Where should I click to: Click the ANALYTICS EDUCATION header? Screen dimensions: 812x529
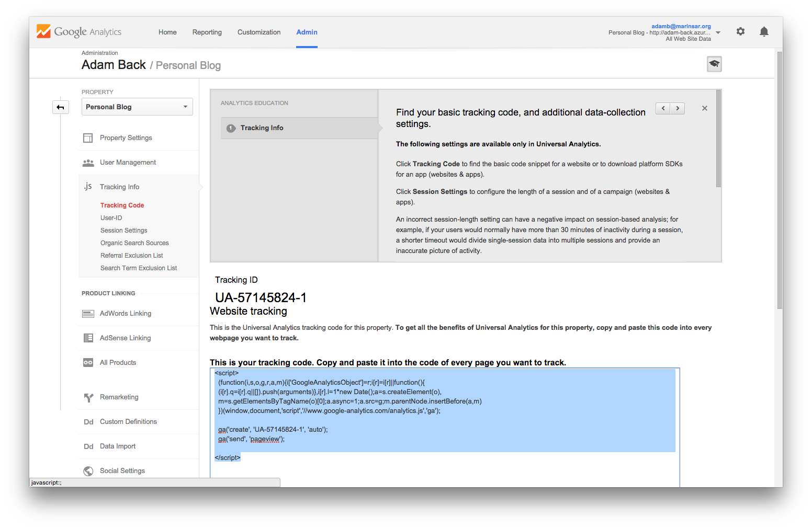click(x=254, y=103)
